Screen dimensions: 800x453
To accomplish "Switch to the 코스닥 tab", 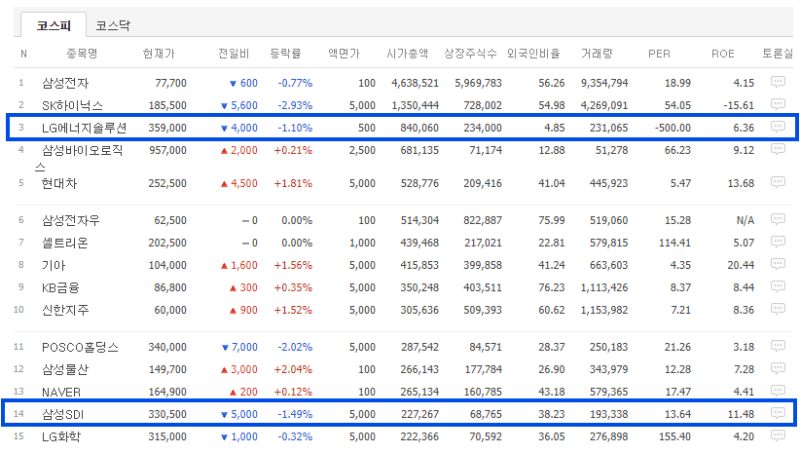I will 113,25.
